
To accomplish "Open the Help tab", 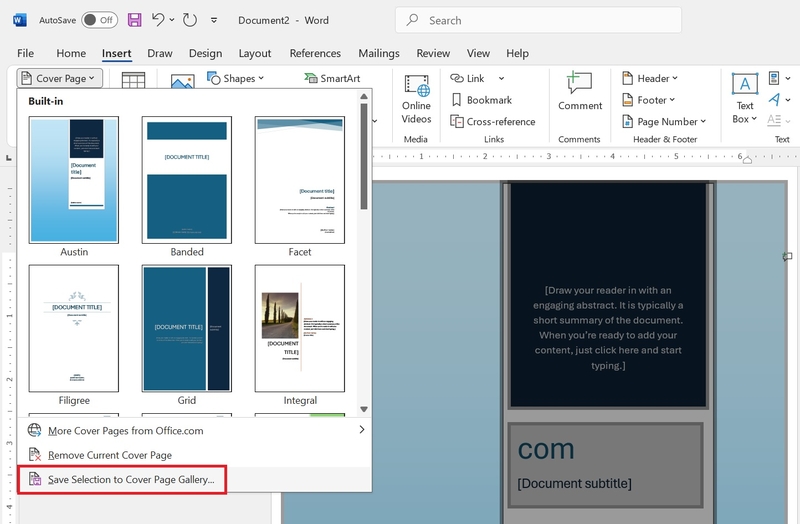I will [x=517, y=53].
